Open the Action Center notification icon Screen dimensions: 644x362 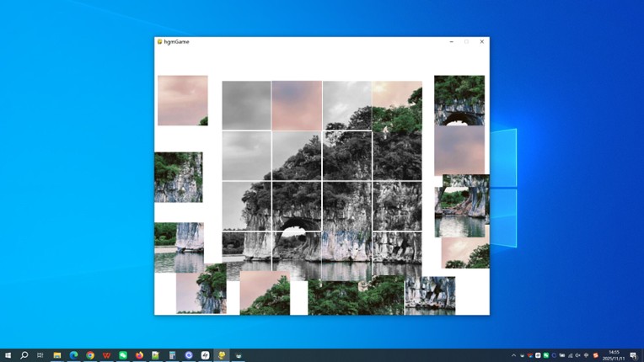633,355
